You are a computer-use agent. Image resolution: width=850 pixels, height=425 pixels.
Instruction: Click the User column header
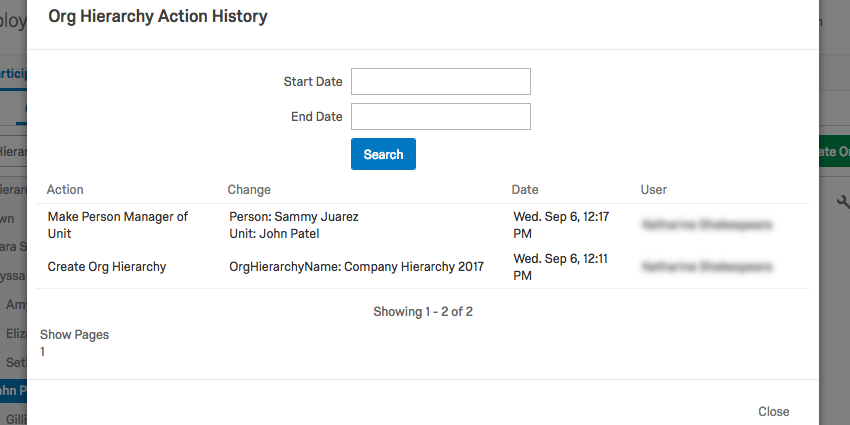654,190
